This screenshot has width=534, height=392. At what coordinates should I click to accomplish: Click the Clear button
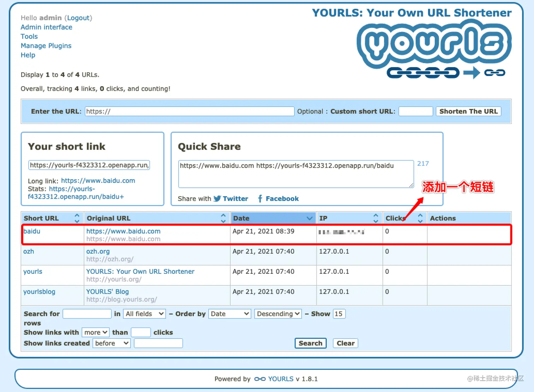(x=345, y=343)
